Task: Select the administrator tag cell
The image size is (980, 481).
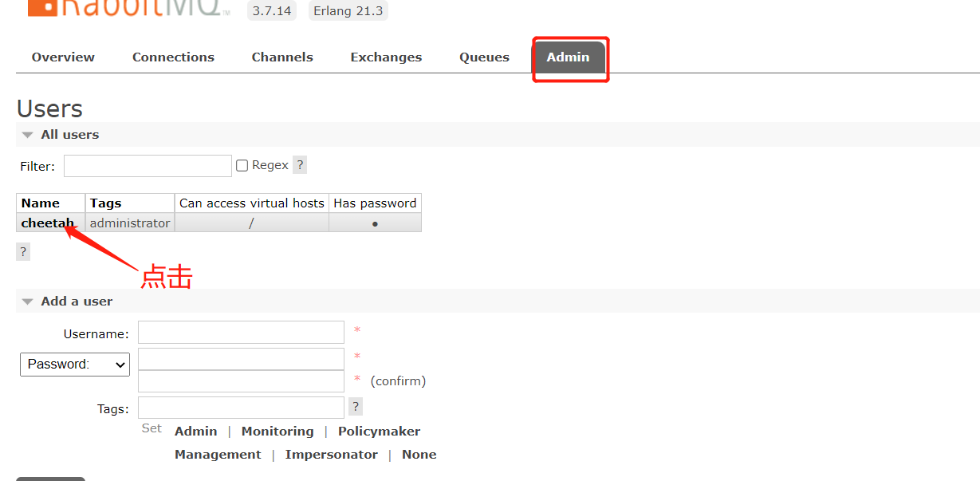Action: coord(130,223)
